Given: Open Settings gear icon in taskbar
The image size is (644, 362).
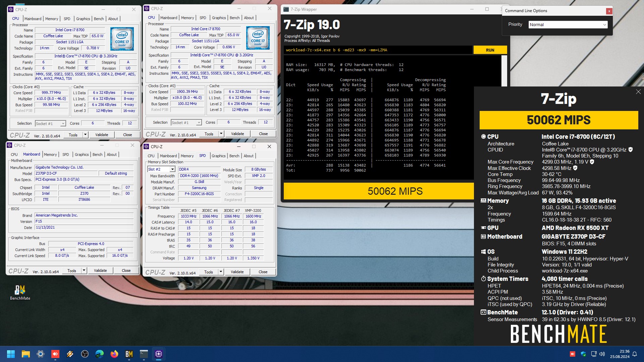Looking at the screenshot, I should 41,354.
